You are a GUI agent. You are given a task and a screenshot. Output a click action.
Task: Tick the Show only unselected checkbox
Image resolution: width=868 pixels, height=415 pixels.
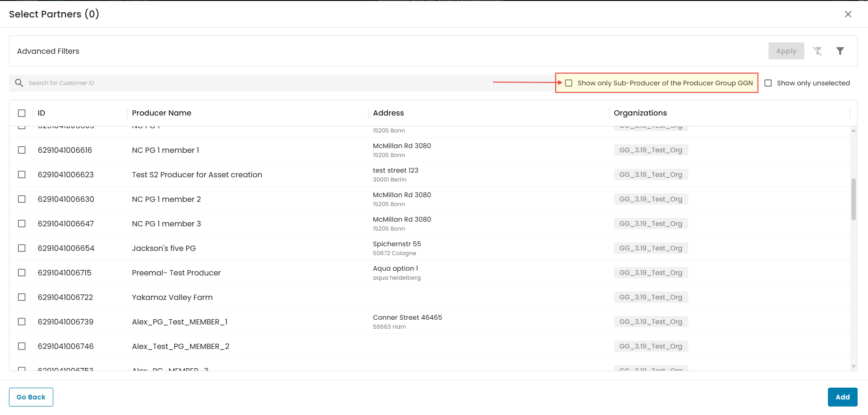click(x=768, y=83)
